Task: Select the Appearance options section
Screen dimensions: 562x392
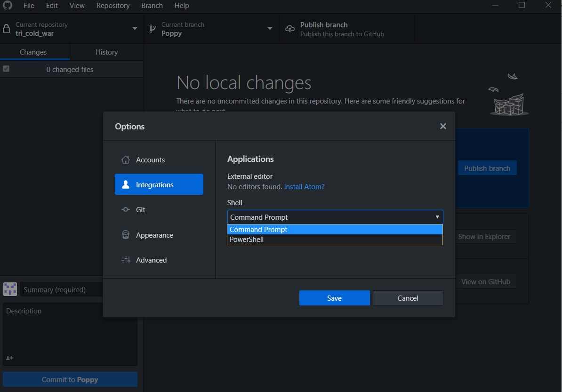Action: click(x=159, y=235)
